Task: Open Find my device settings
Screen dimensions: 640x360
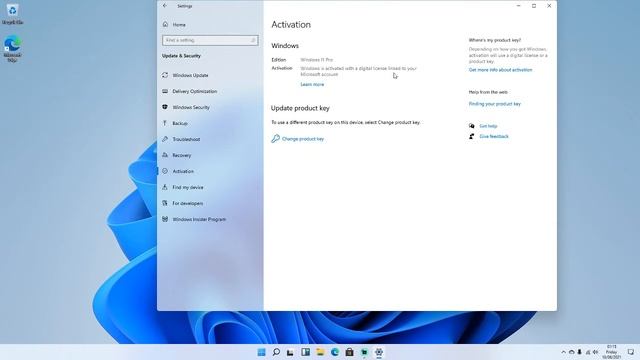Action: coord(188,187)
